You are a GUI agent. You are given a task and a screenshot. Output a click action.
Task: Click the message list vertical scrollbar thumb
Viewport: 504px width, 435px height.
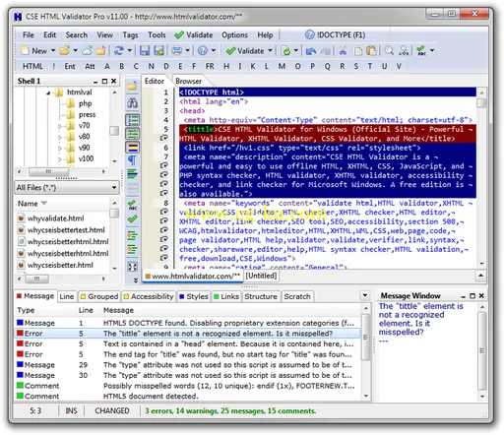point(365,337)
